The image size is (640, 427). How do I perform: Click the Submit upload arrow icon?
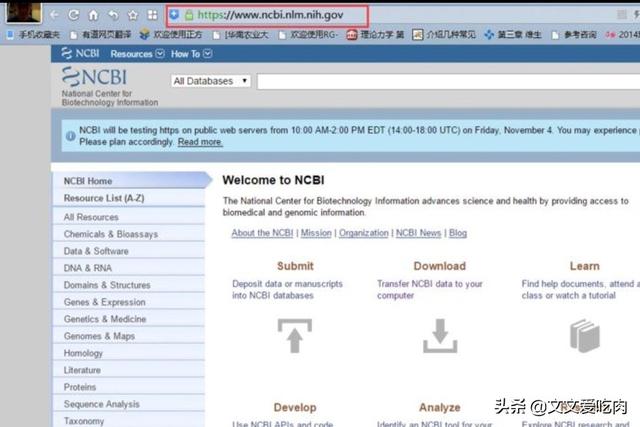pyautogui.click(x=294, y=336)
